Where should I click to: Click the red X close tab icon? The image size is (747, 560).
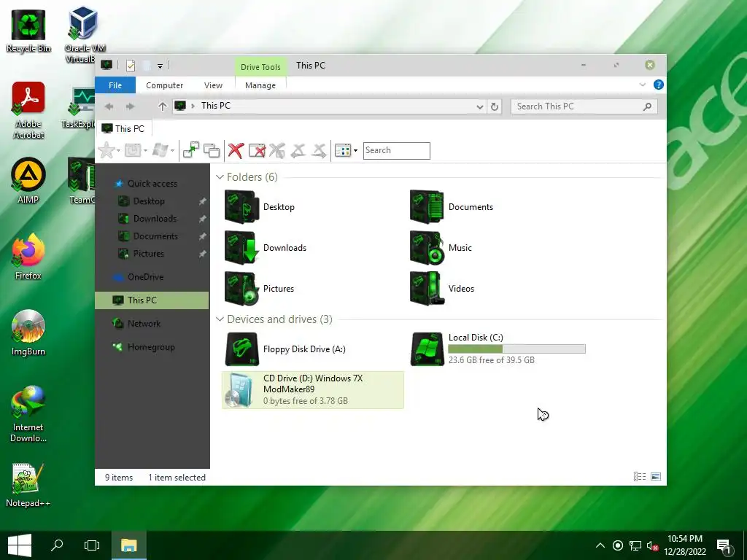[236, 150]
